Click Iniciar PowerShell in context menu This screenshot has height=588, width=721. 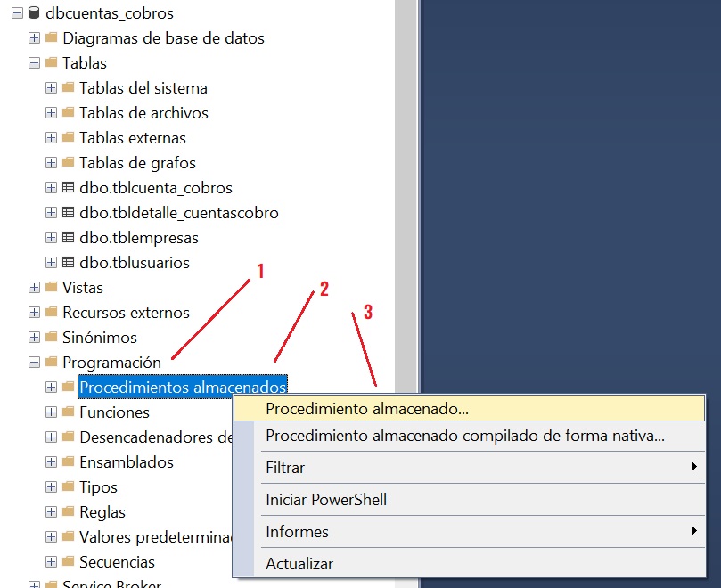(x=326, y=500)
